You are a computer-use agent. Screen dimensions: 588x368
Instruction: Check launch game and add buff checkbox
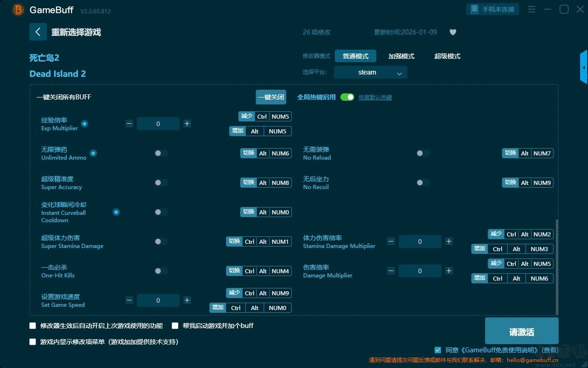(x=175, y=326)
